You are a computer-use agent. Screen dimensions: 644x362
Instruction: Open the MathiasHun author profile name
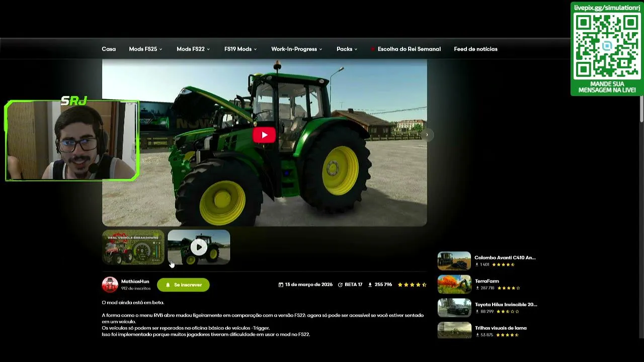coord(135,282)
